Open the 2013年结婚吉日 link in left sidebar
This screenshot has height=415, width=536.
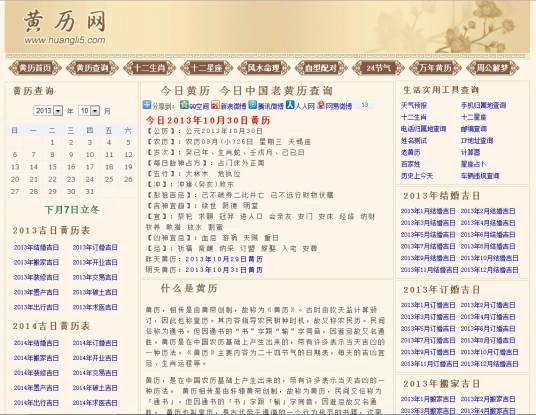(x=36, y=247)
